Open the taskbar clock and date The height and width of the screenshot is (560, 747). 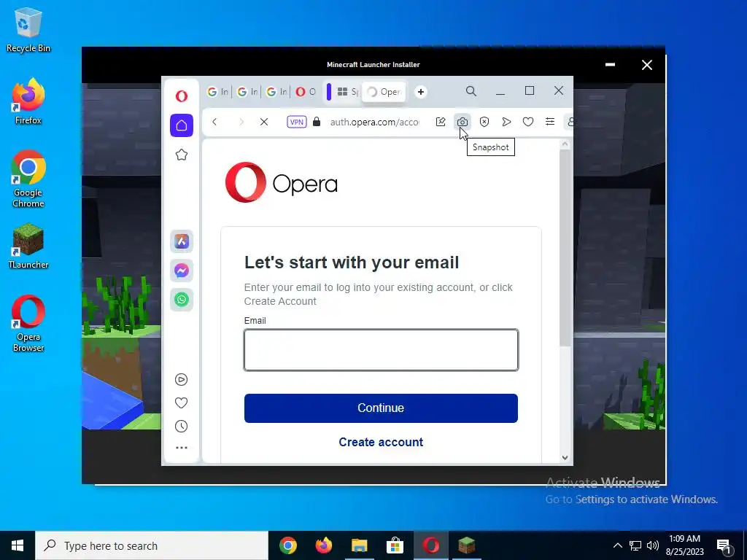pyautogui.click(x=684, y=545)
